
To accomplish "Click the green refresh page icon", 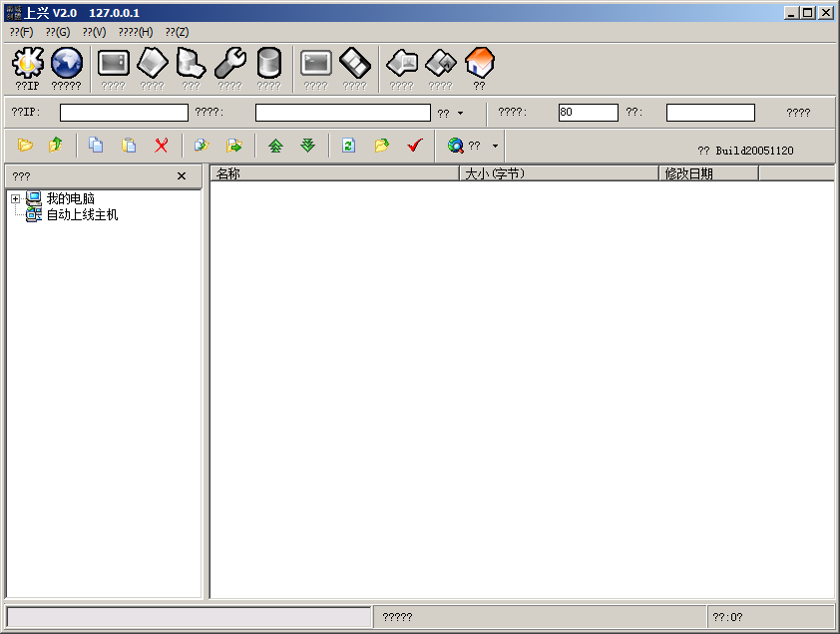I will point(348,146).
